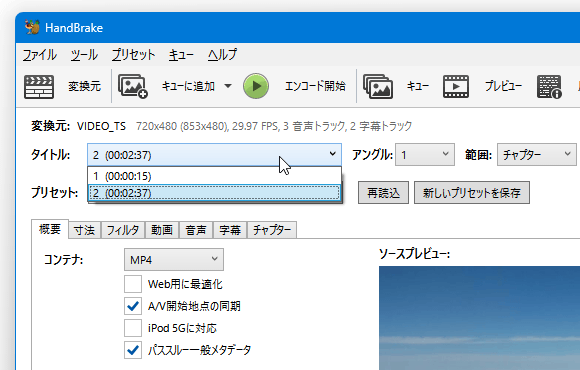Image resolution: width=580 pixels, height=370 pixels.
Task: Enable the Web用に最適化 checkbox
Action: coord(133,284)
